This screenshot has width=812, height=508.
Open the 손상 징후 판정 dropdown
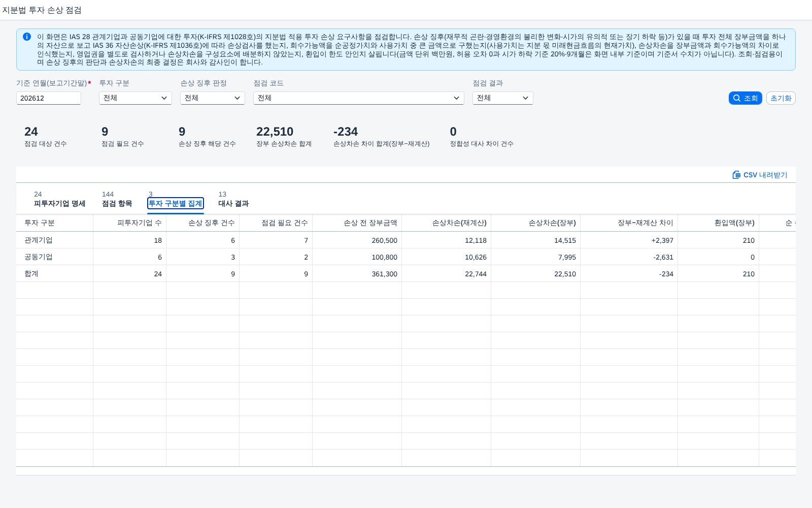click(x=213, y=98)
